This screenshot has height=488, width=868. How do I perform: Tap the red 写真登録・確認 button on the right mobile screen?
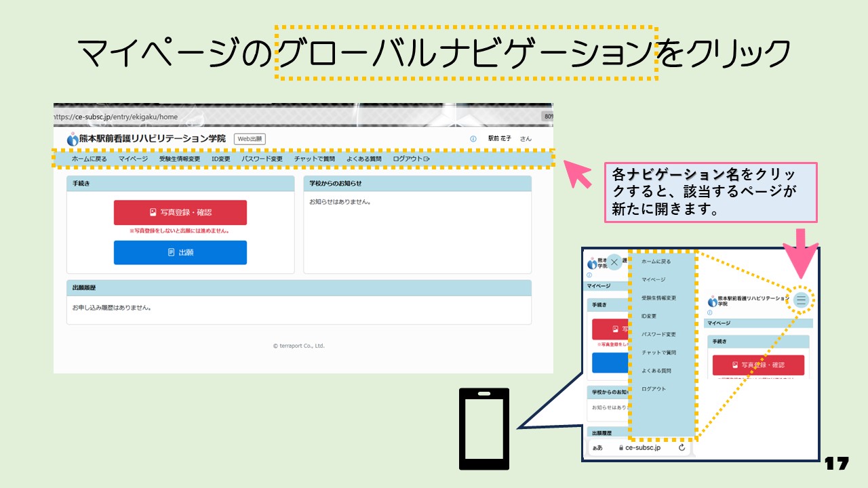coord(758,365)
